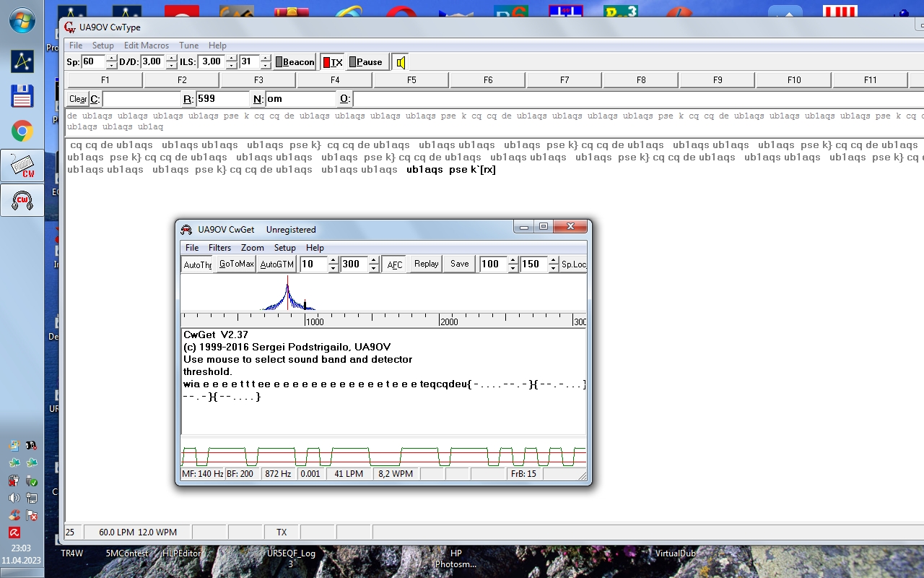Click the volume icon in system tray
The width and height of the screenshot is (924, 578).
14,498
